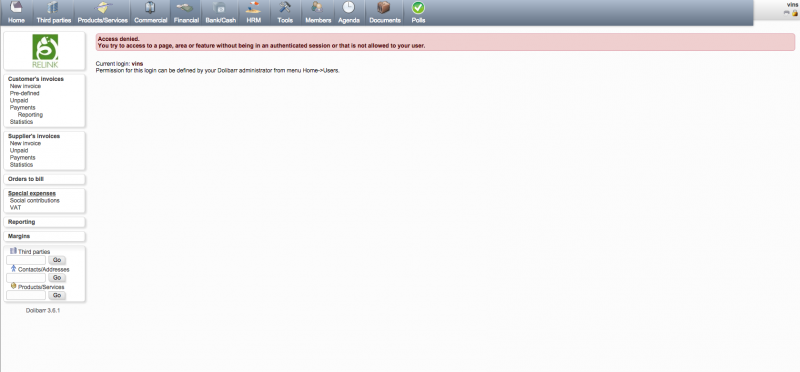This screenshot has height=372, width=800.
Task: Click the 'Access denied.' error text
Action: [118, 39]
